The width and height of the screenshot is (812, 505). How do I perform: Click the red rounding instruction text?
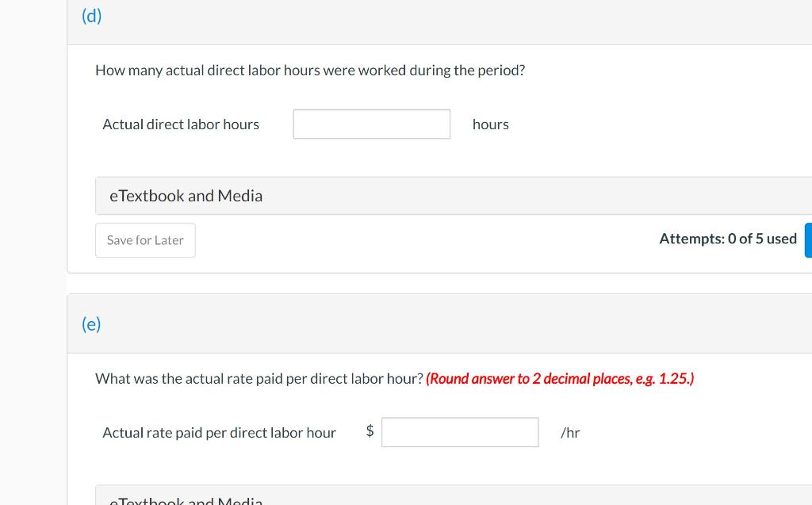point(560,379)
